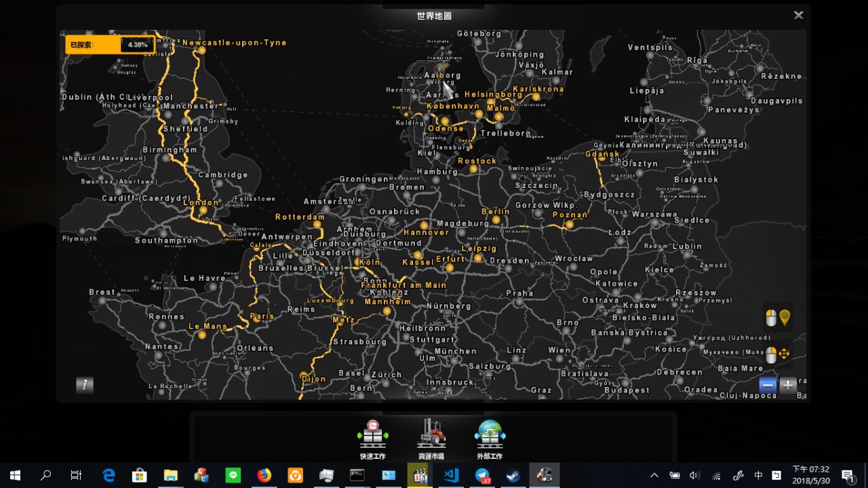The image size is (868, 488).
Task: Click the 世界地圖 title at the top
Action: click(x=434, y=16)
